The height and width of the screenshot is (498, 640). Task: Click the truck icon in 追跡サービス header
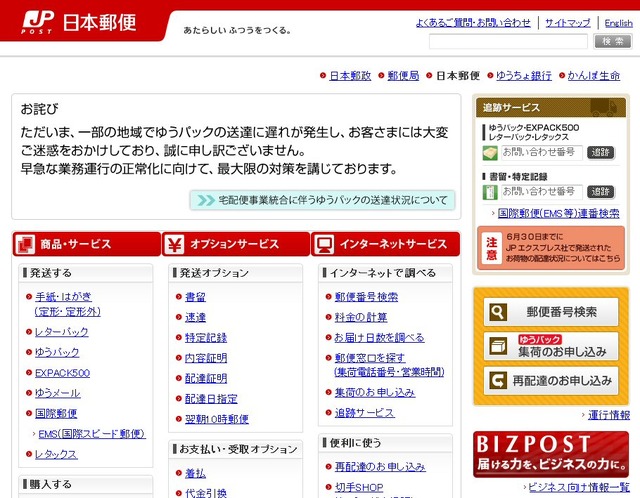[603, 108]
